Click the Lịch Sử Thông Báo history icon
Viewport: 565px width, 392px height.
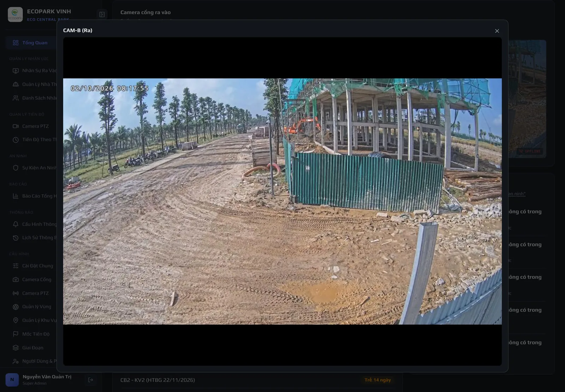click(16, 238)
